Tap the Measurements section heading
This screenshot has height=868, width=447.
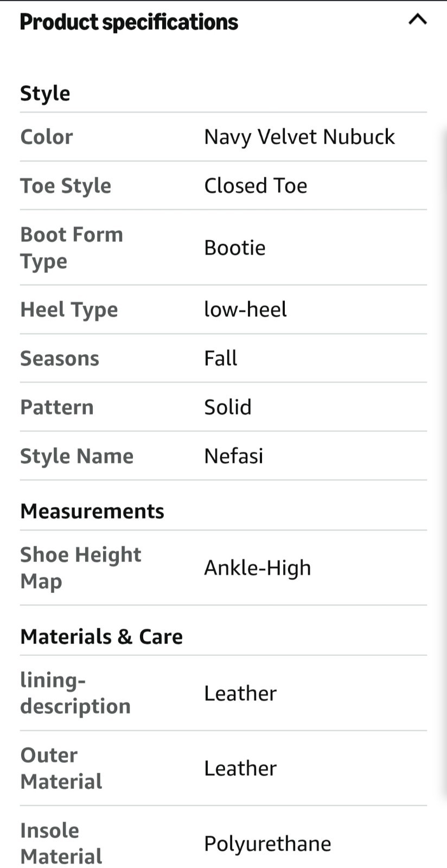(x=92, y=511)
